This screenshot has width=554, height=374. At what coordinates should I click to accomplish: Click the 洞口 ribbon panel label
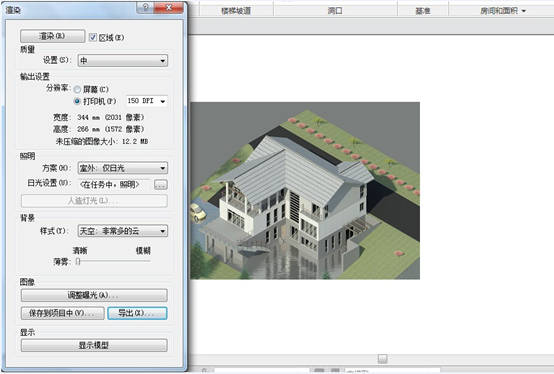pyautogui.click(x=335, y=11)
